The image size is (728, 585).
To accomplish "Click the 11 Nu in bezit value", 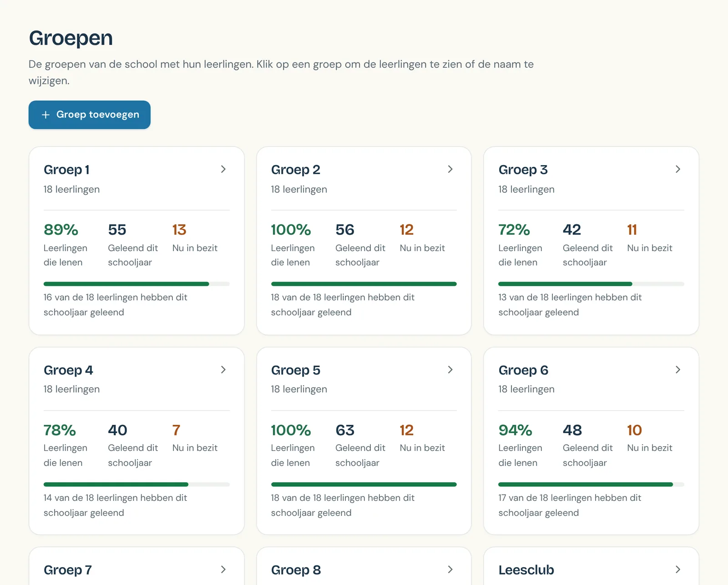I will 632,230.
